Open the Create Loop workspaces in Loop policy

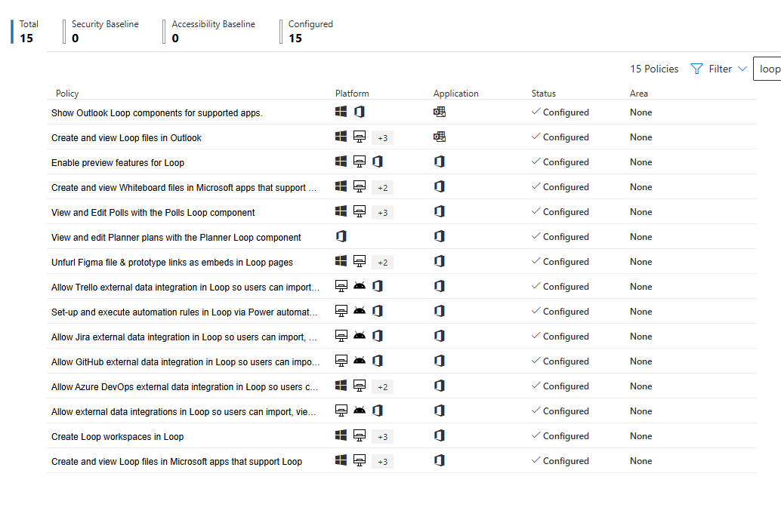118,436
